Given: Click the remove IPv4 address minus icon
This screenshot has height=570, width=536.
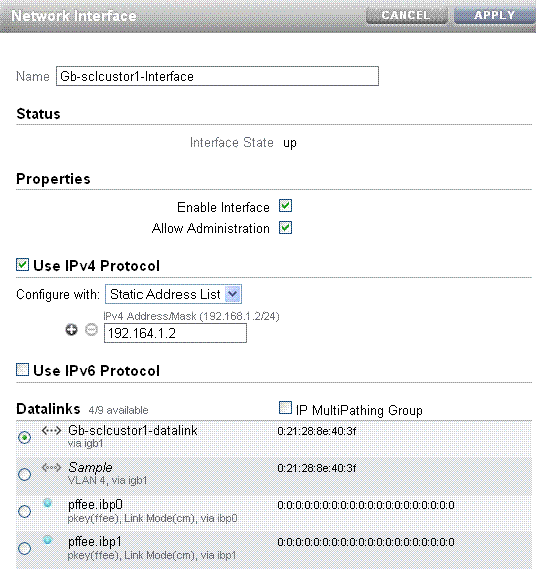Looking at the screenshot, I should [91, 330].
